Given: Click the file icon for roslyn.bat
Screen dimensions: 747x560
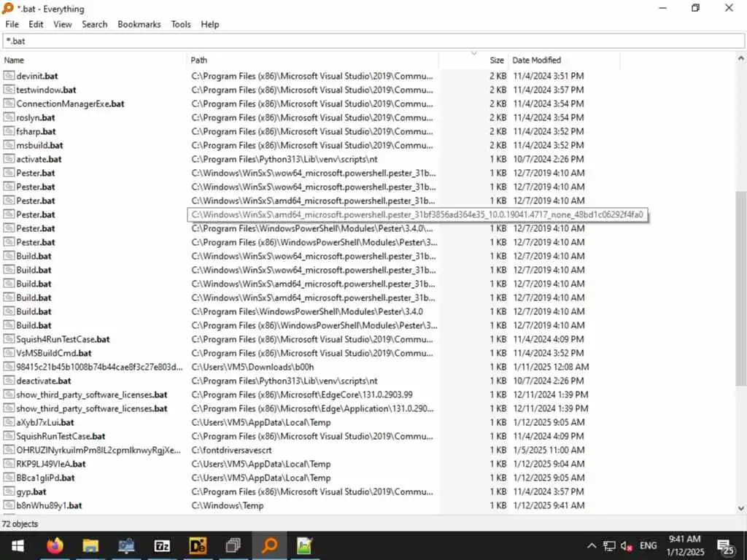Looking at the screenshot, I should tap(9, 117).
